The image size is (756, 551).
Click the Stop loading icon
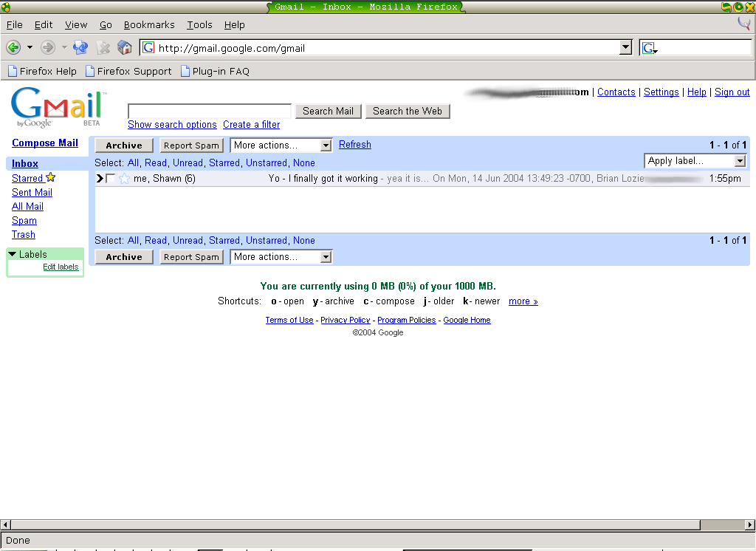(103, 47)
